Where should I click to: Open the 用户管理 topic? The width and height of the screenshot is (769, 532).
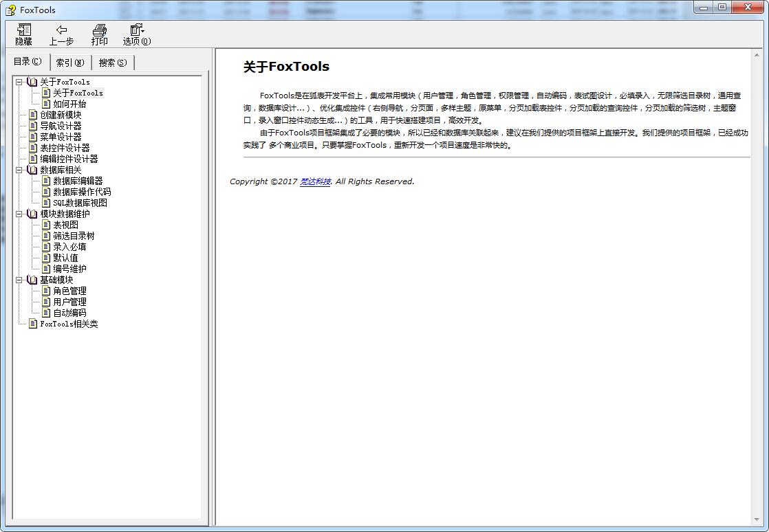(69, 302)
